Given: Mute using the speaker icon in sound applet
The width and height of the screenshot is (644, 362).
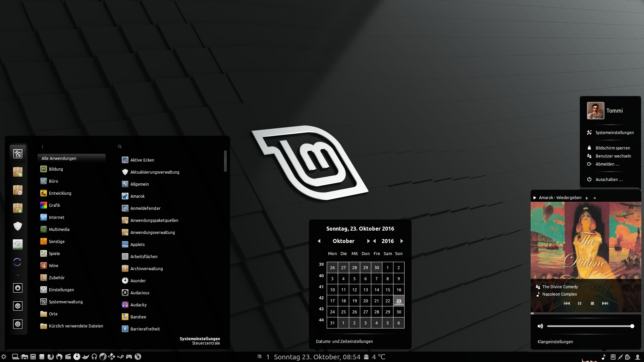Looking at the screenshot, I should (x=540, y=326).
